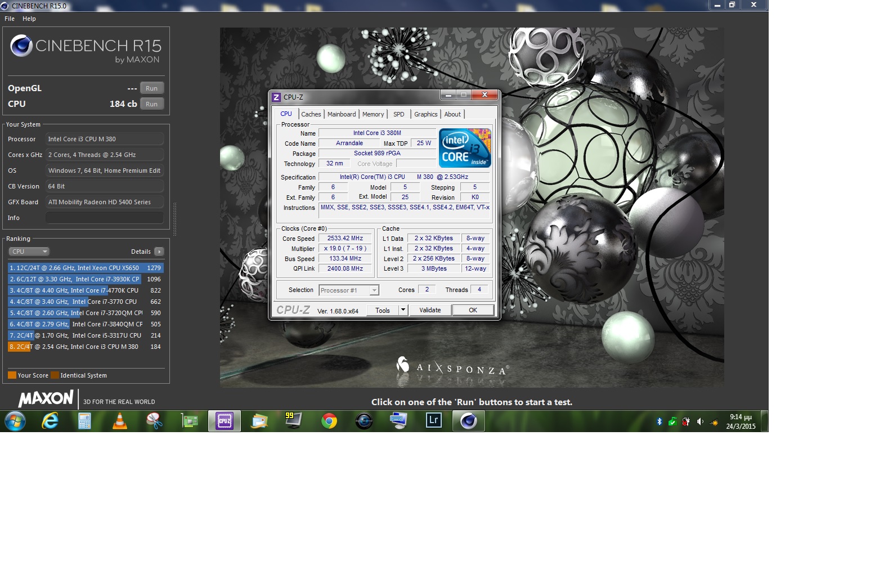Click the Tools button in CPU-Z
Viewport: 888px width, 588px height.
[x=383, y=310]
